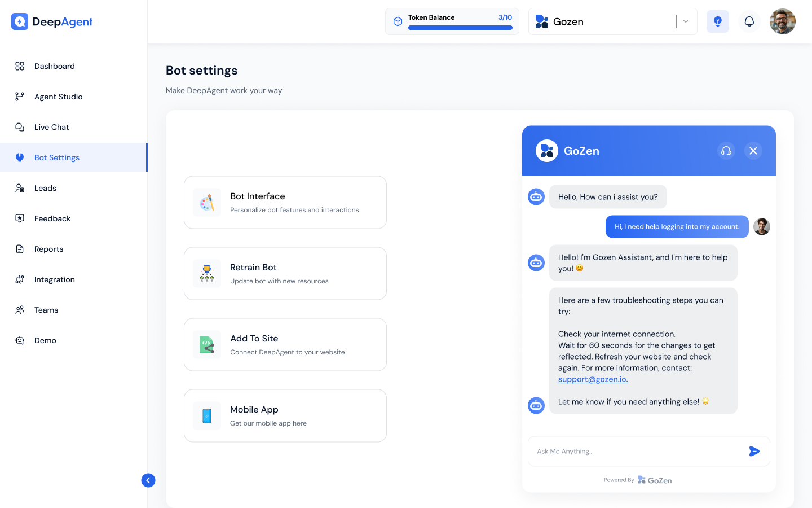This screenshot has width=812, height=508.
Task: Click the Bot Settings plug icon
Action: (20, 157)
